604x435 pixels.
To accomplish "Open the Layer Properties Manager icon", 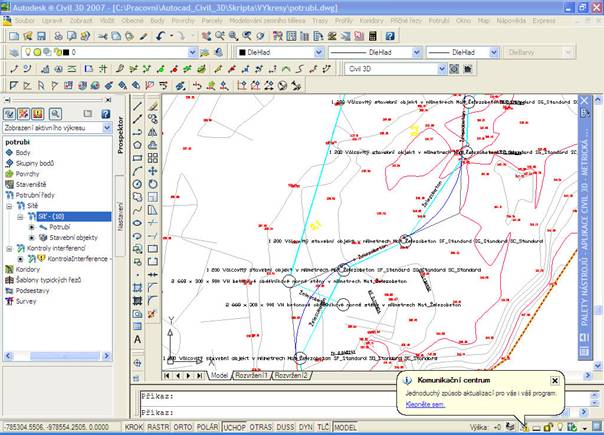I will click(x=14, y=52).
